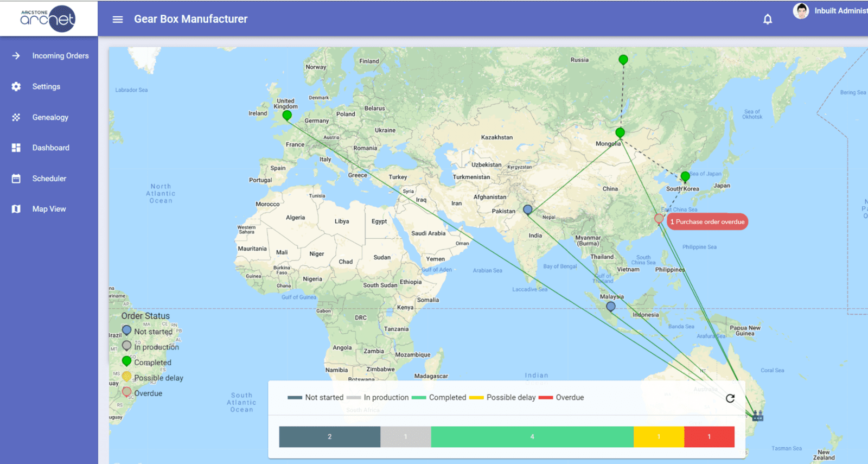The width and height of the screenshot is (868, 464).
Task: Click the factory icon in Australia
Action: (x=757, y=416)
